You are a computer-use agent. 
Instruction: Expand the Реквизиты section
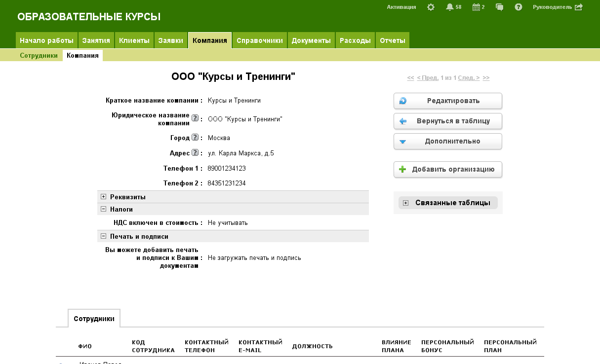coord(104,197)
